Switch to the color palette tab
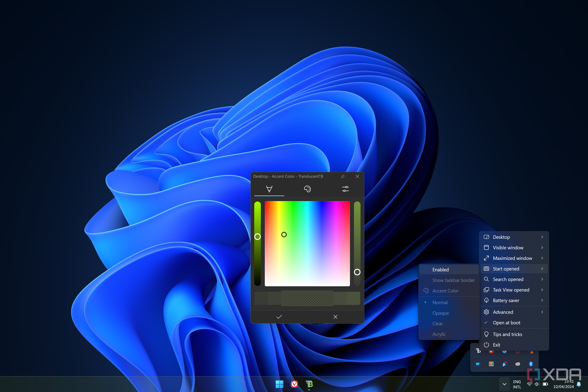This screenshot has height=392, width=588. point(307,189)
